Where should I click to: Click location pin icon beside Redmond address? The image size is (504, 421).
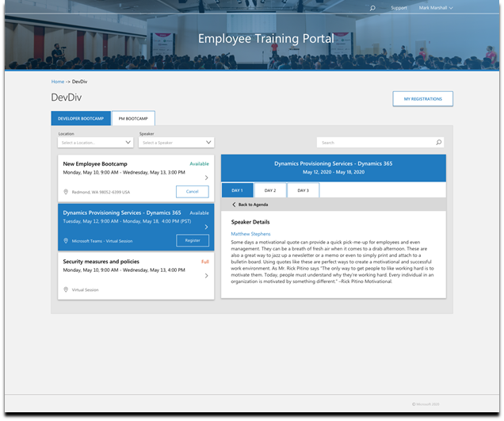(66, 192)
